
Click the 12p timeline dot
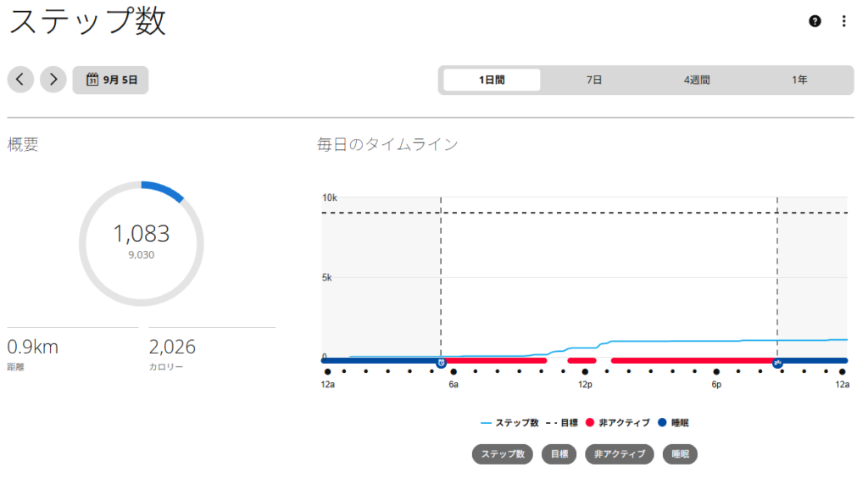tap(585, 371)
